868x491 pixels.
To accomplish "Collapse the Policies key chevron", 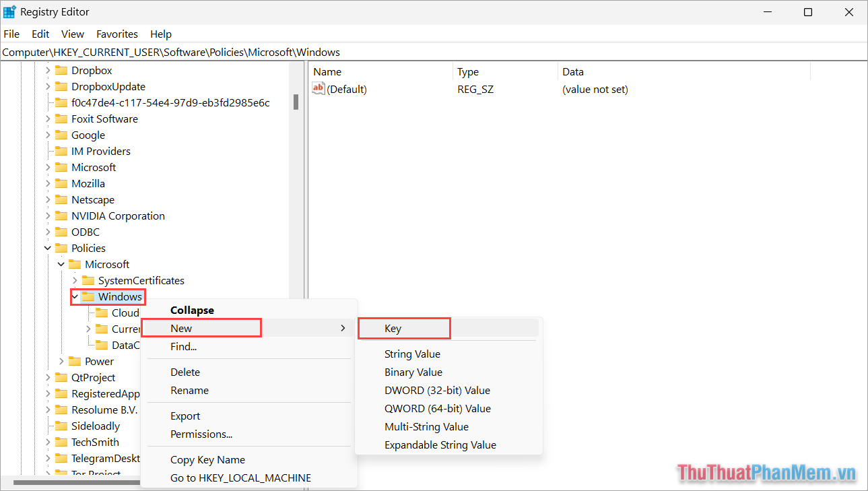I will pyautogui.click(x=47, y=248).
